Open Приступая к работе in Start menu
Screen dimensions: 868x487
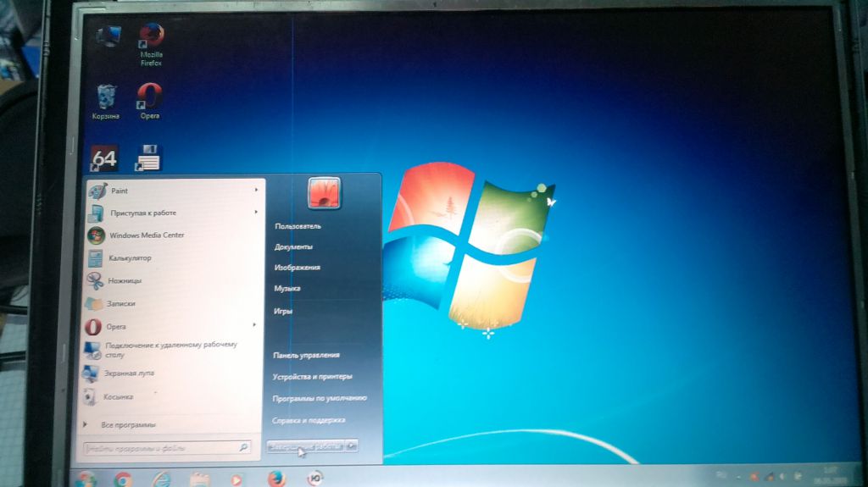(x=173, y=213)
